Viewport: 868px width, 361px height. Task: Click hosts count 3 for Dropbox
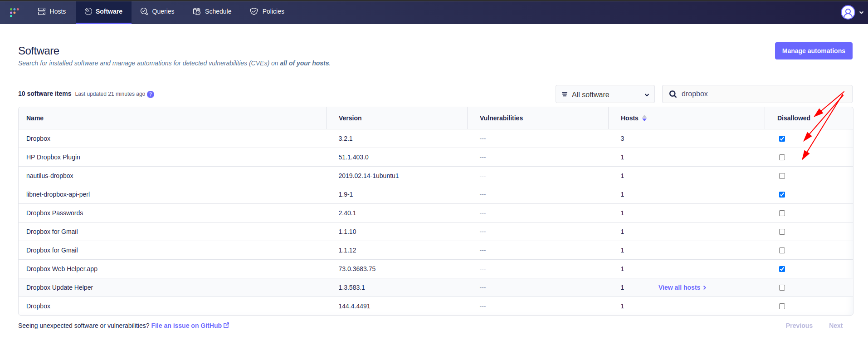(622, 138)
